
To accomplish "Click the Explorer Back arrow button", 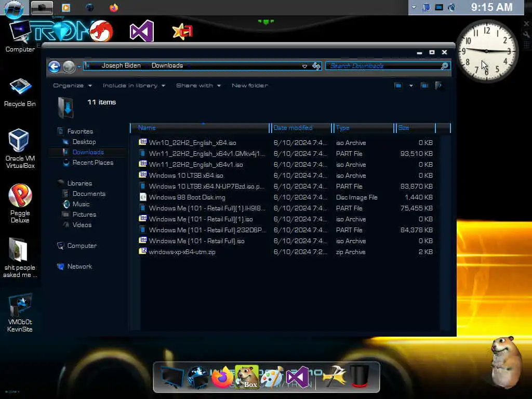I will pos(54,66).
